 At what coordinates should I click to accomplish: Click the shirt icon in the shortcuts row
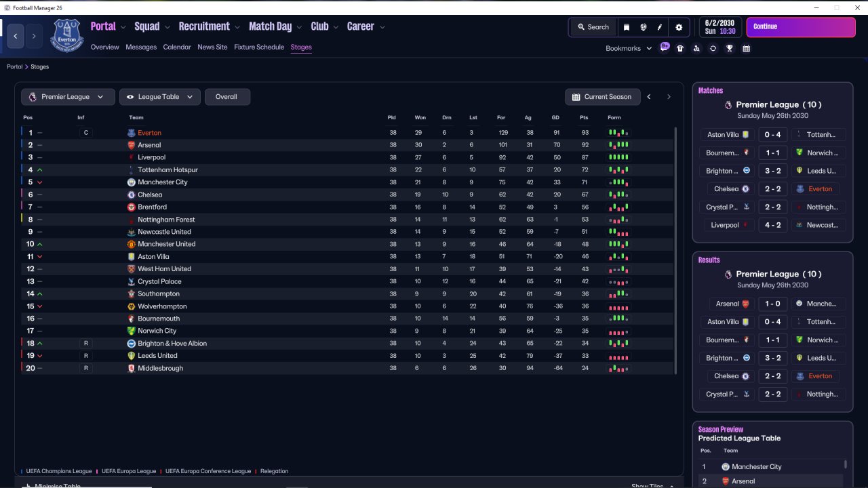[x=680, y=49]
